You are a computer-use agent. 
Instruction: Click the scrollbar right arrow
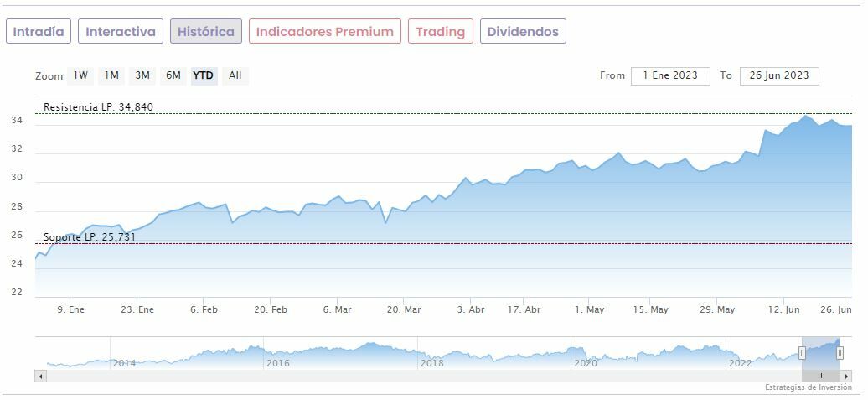pos(845,376)
